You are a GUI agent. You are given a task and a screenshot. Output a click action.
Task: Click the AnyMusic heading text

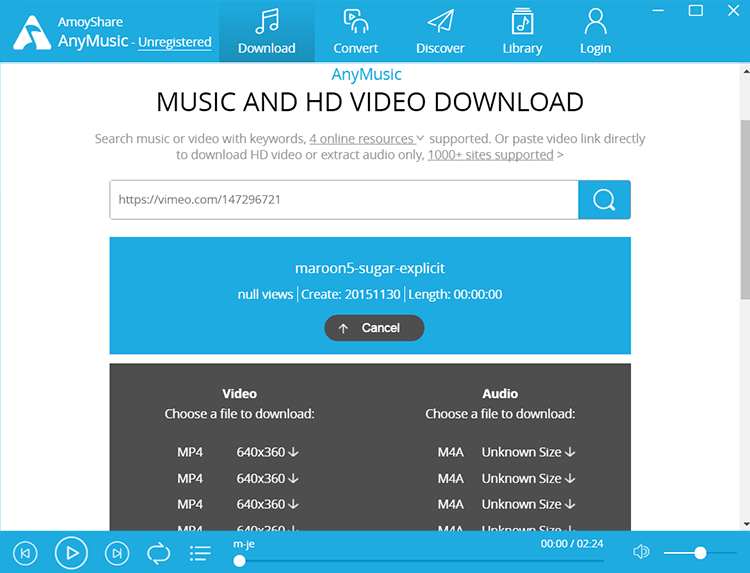(x=367, y=74)
